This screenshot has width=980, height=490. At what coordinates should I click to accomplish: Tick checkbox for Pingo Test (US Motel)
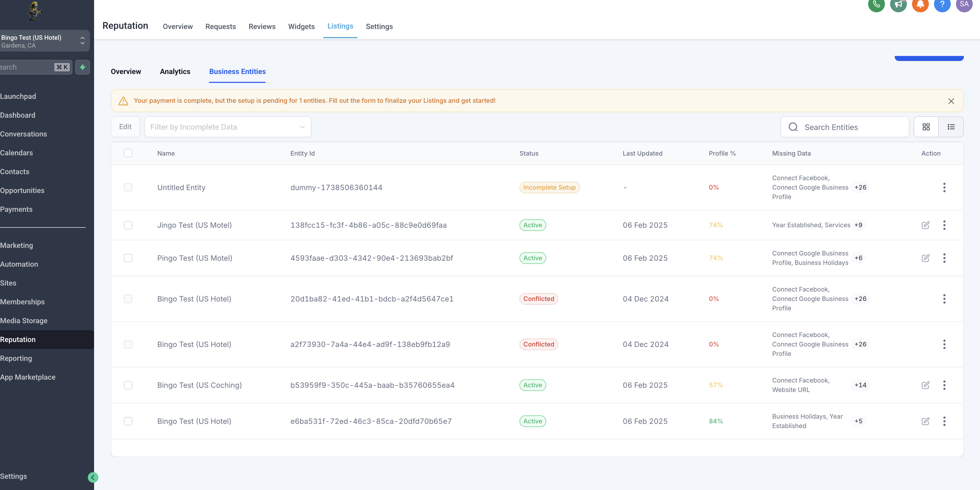click(x=128, y=258)
